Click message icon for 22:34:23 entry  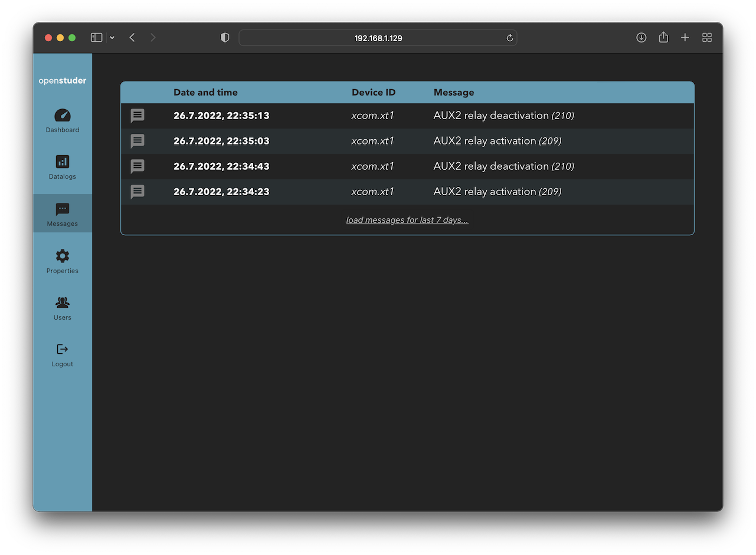(x=138, y=192)
